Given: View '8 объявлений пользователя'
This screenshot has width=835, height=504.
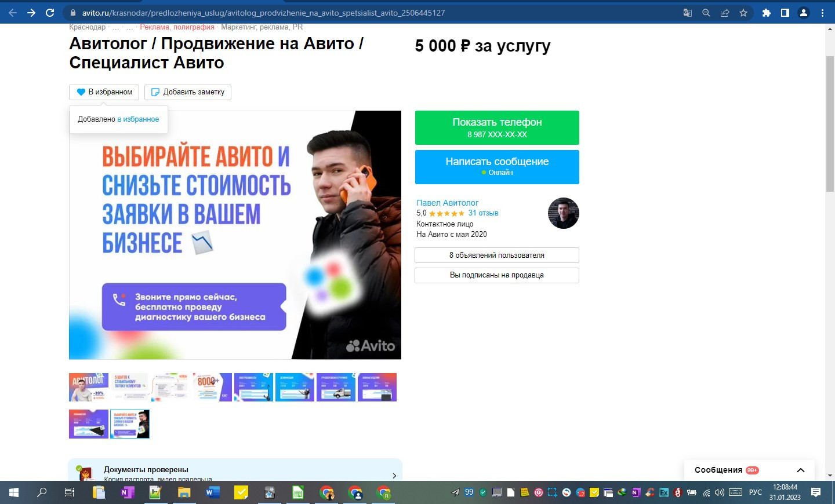Looking at the screenshot, I should pyautogui.click(x=497, y=255).
